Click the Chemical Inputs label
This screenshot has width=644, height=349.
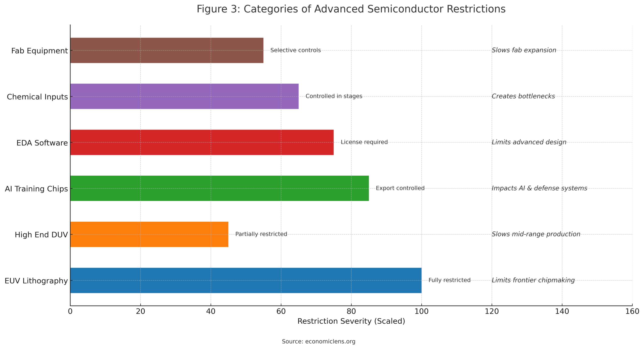point(37,96)
